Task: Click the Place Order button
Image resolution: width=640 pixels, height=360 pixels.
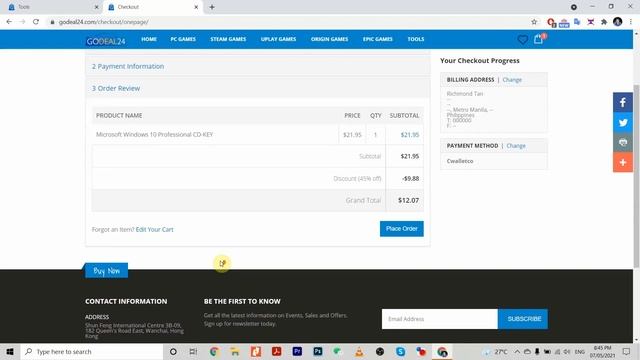Action: pos(402,229)
